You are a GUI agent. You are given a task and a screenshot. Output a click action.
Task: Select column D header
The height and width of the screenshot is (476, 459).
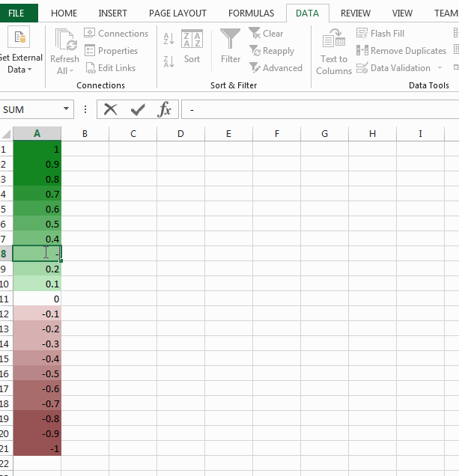180,134
